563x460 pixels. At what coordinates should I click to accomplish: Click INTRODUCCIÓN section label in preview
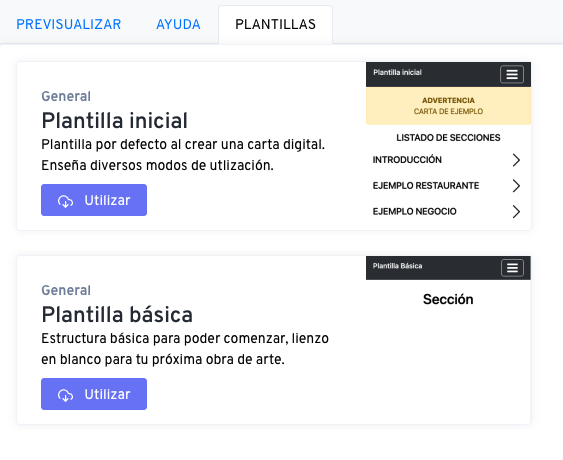pyautogui.click(x=407, y=159)
